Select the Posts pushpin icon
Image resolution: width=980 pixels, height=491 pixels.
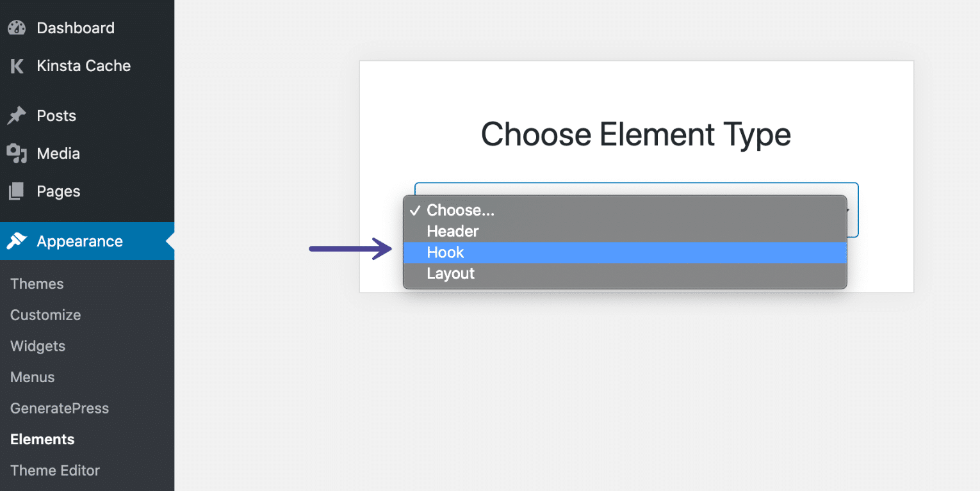click(x=18, y=115)
